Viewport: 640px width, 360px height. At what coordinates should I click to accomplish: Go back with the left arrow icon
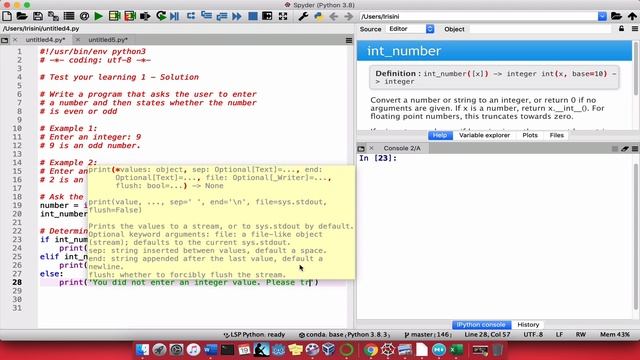point(333,16)
